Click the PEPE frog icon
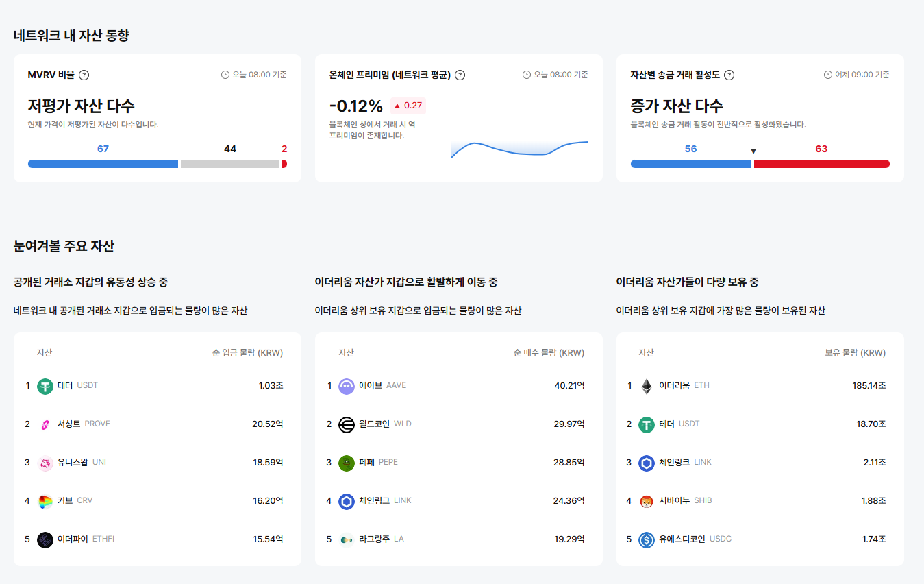 [346, 462]
